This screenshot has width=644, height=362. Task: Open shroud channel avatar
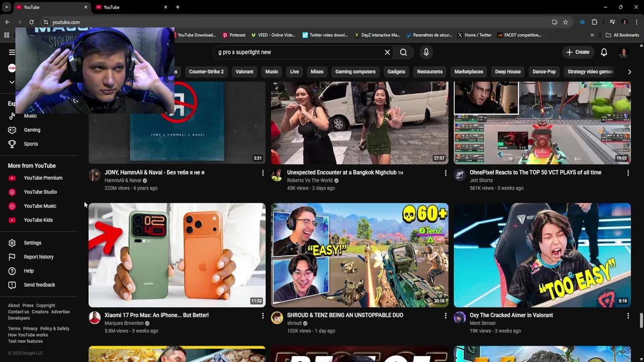point(277,318)
